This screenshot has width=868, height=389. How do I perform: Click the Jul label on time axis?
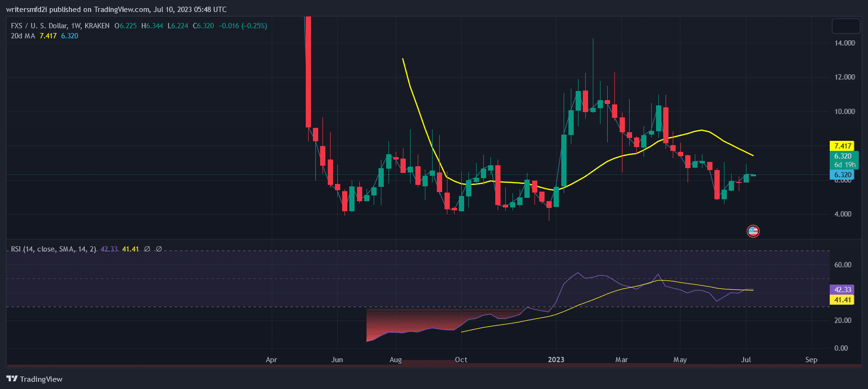(746, 360)
